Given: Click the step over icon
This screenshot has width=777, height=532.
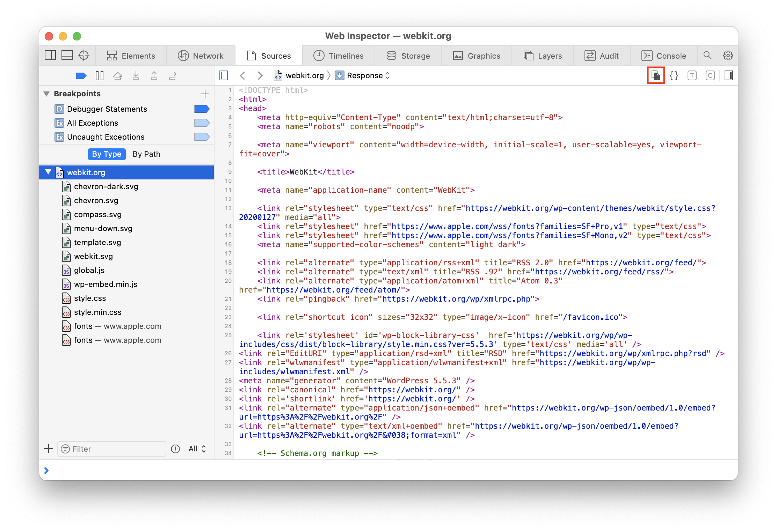Looking at the screenshot, I should (118, 75).
